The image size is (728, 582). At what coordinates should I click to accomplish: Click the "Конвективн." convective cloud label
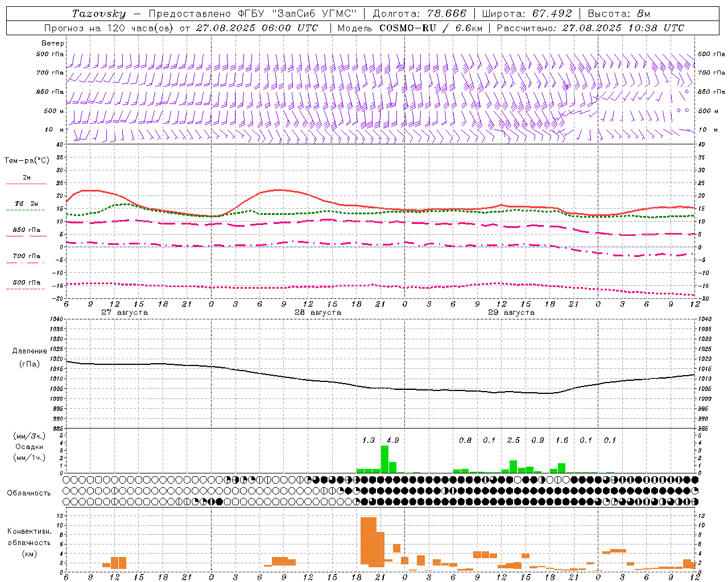30,531
